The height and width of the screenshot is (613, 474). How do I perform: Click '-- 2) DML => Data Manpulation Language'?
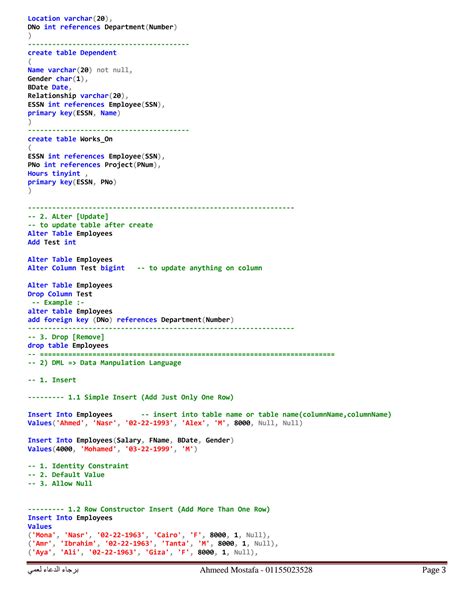coord(104,363)
